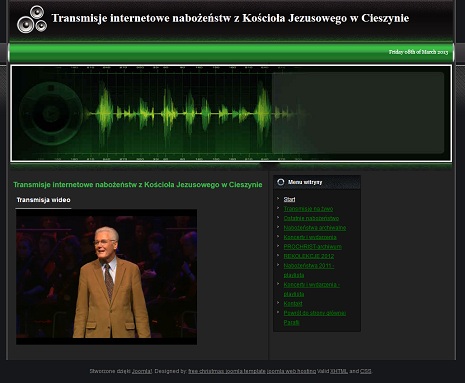Image resolution: width=465 pixels, height=383 pixels.
Task: Click the speakers logo icon in header
Action: 32,19
